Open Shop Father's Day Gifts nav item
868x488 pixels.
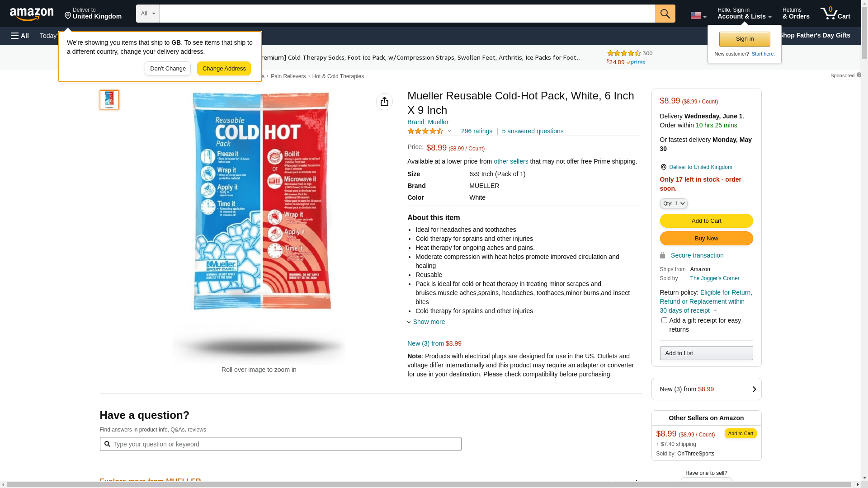click(814, 35)
